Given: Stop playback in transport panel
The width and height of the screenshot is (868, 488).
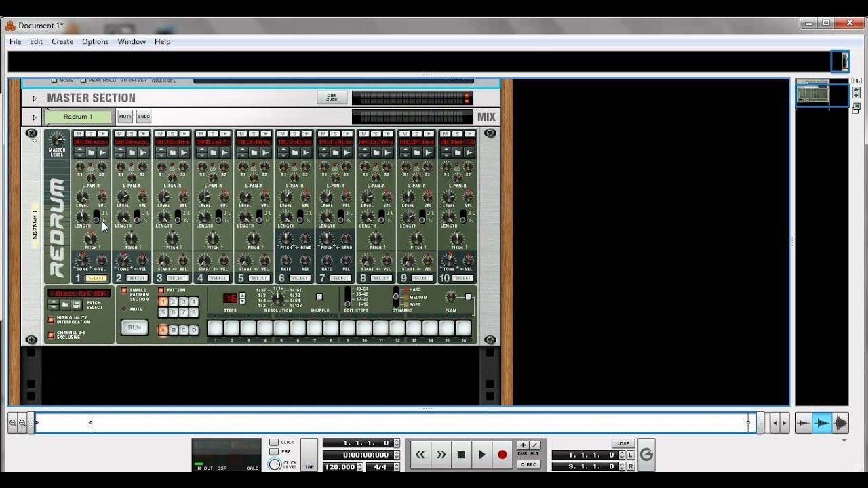Looking at the screenshot, I should click(x=461, y=455).
